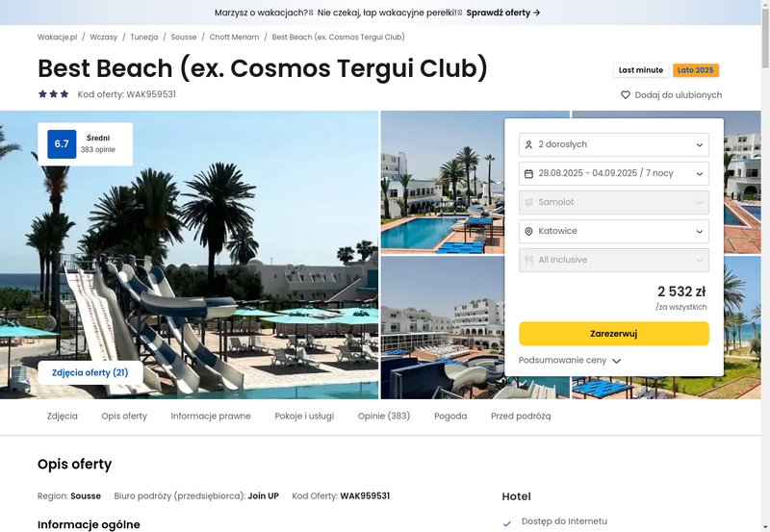Click the location pin icon beside Katowice
This screenshot has width=770, height=532.
pyautogui.click(x=528, y=231)
